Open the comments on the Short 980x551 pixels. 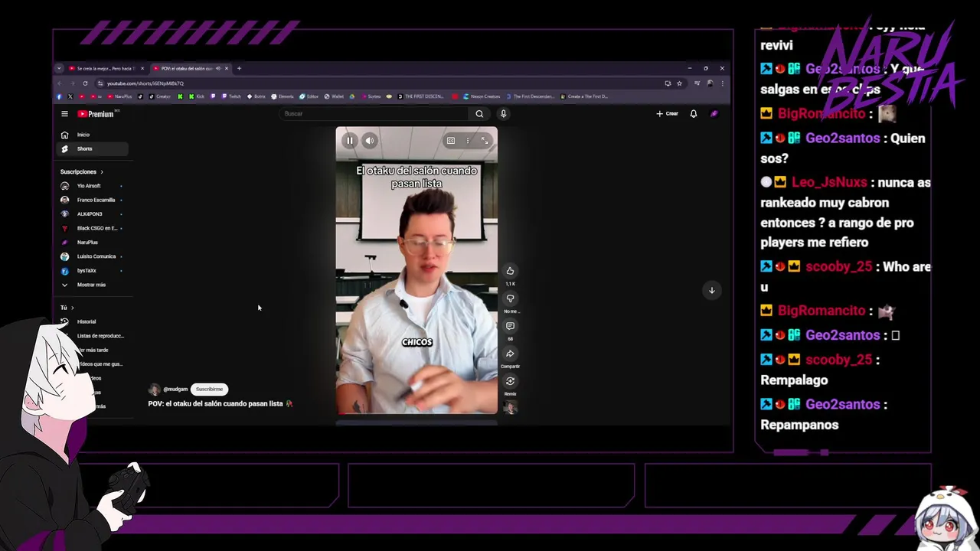coord(510,326)
